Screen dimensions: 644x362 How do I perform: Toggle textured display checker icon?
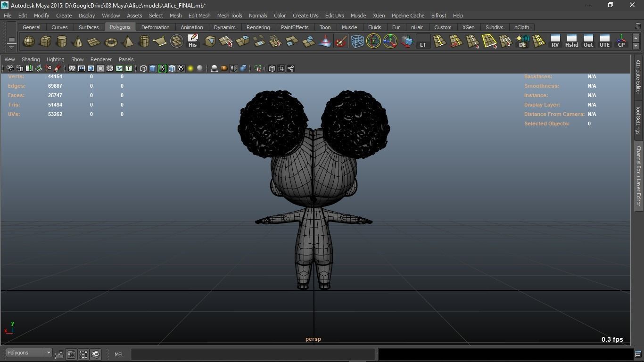(181, 68)
